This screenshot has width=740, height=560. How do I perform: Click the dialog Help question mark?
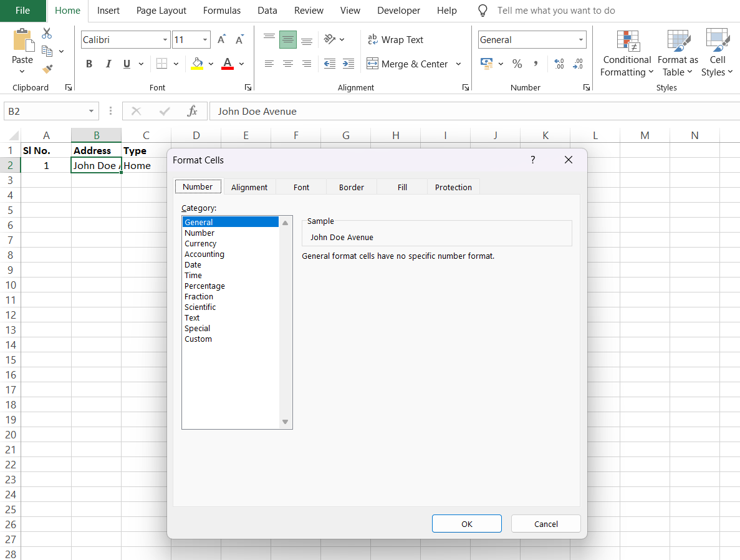533,160
